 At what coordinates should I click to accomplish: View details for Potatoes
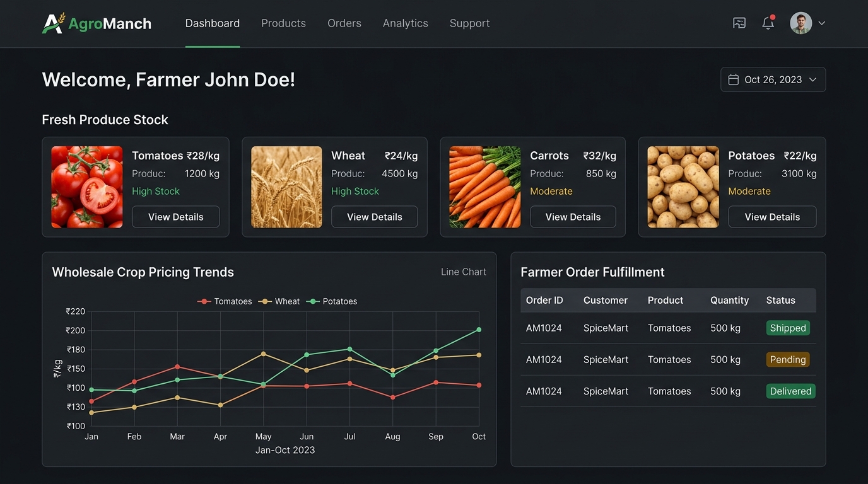(772, 217)
